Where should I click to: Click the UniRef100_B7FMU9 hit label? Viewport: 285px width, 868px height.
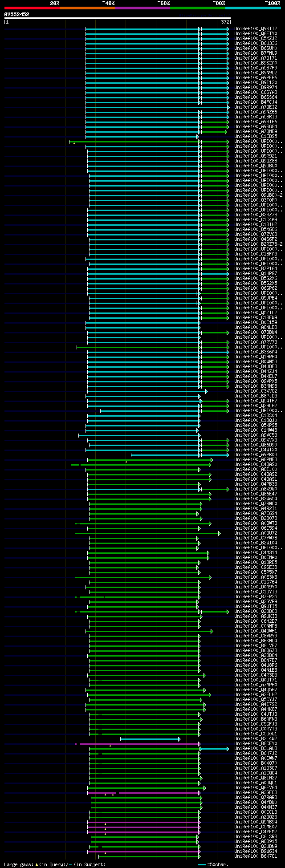click(256, 53)
